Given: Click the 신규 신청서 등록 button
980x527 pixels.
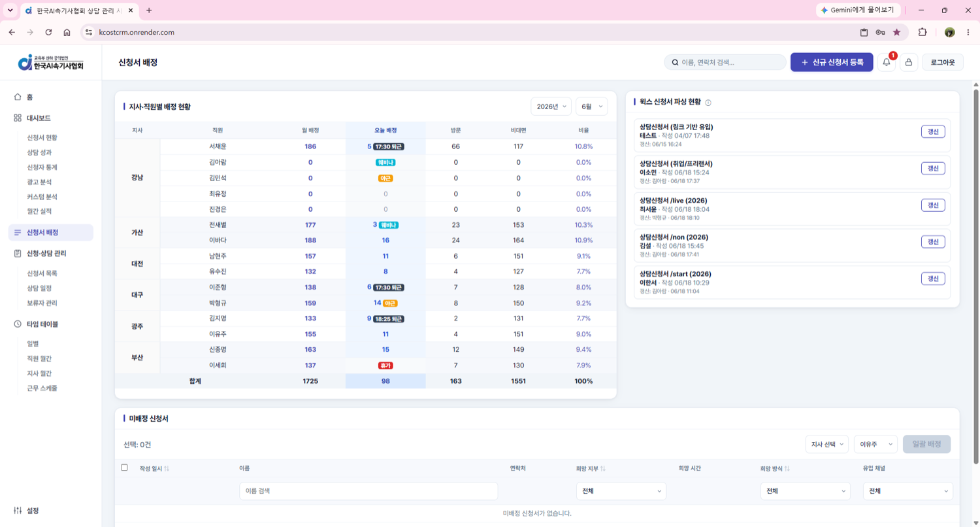Looking at the screenshot, I should tap(832, 62).
